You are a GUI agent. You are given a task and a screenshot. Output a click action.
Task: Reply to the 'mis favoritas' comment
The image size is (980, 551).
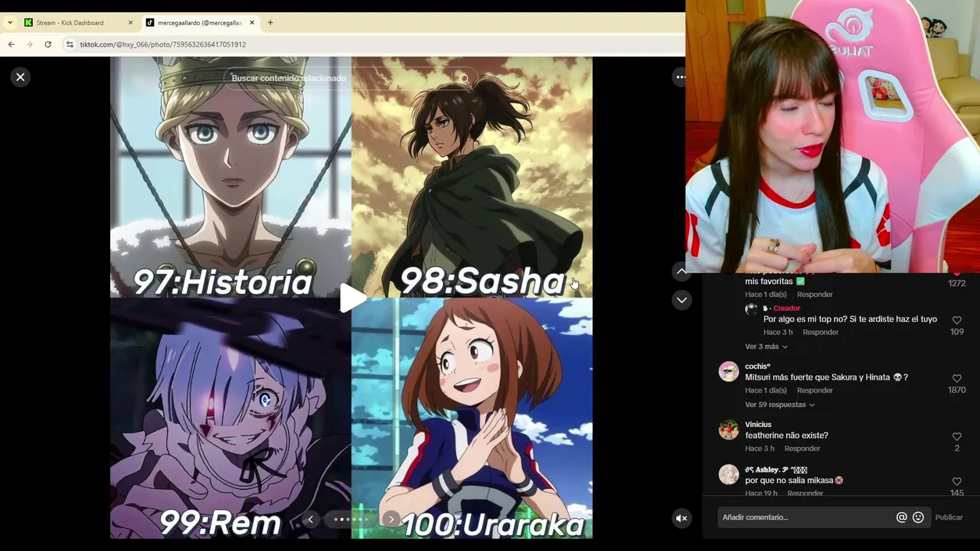[815, 295]
